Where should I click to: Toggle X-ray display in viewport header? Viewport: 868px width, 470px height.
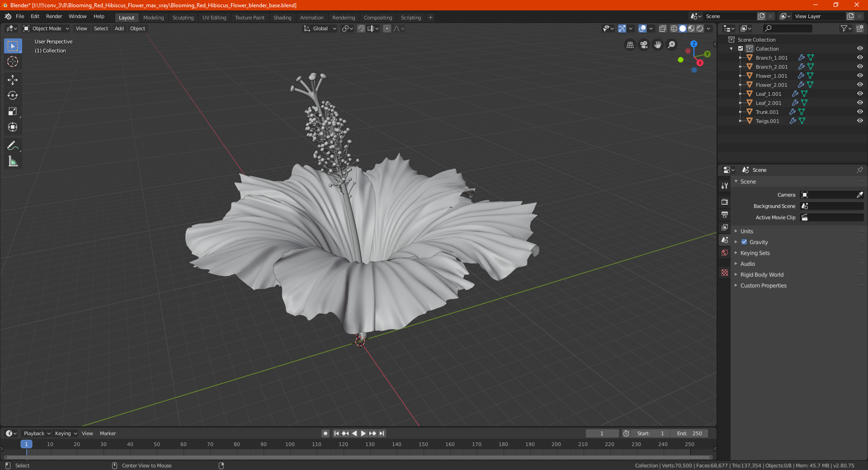(662, 28)
